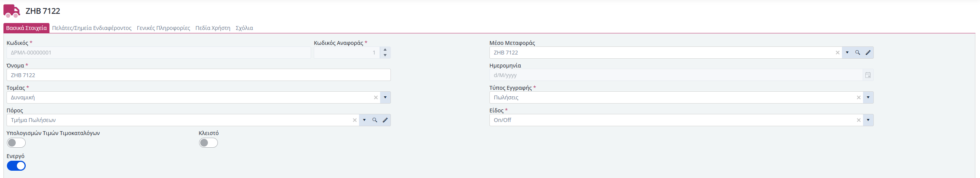Open the Βασικά Στοιχεία tab
Screen dimensions: 980x178
[26, 28]
